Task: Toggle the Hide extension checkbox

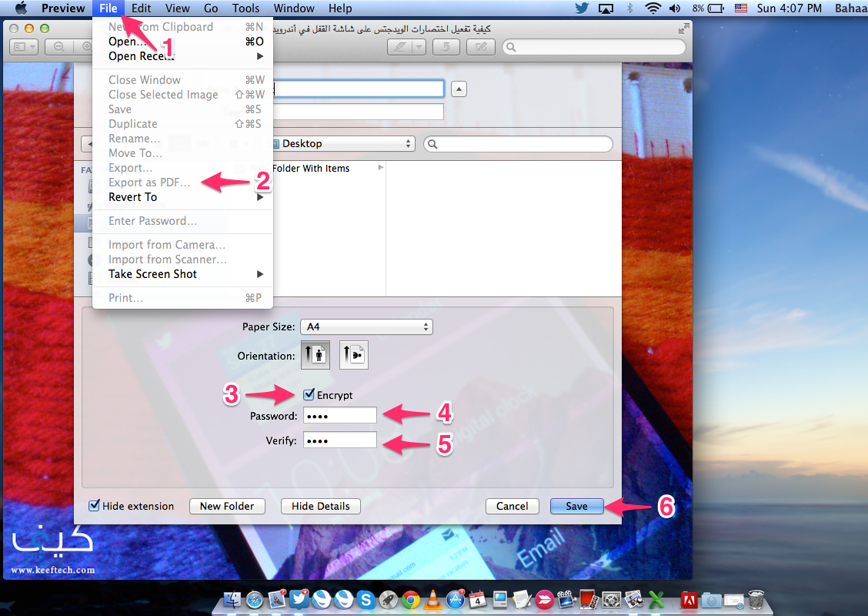Action: pyautogui.click(x=95, y=505)
